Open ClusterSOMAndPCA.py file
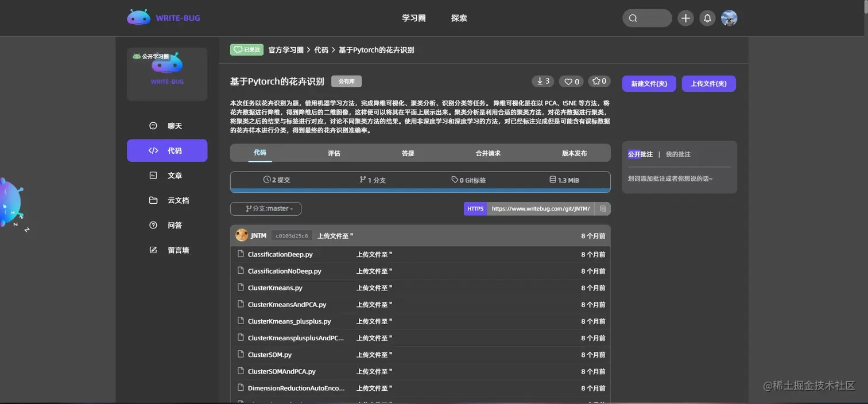This screenshot has height=404, width=868. (282, 371)
